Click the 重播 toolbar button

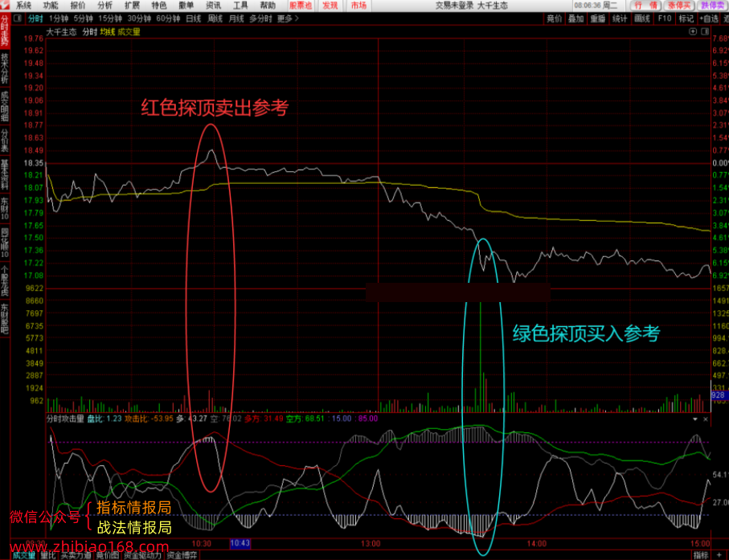point(598,18)
